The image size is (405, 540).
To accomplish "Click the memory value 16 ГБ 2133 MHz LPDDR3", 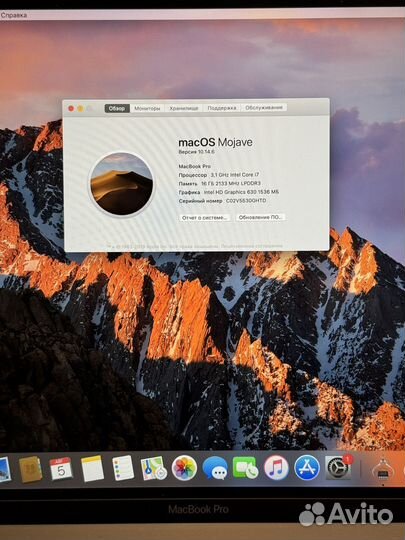I will point(231,184).
